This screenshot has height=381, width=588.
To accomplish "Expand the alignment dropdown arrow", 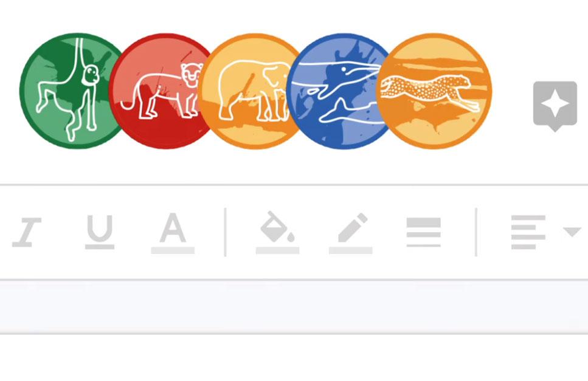I will [572, 232].
